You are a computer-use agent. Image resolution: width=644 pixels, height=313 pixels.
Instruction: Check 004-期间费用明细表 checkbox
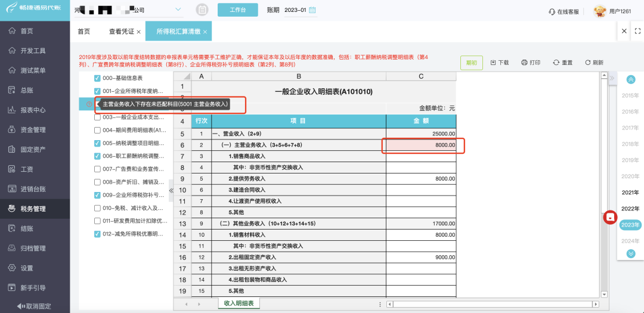click(97, 130)
